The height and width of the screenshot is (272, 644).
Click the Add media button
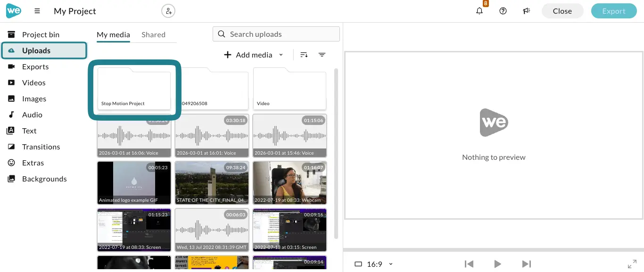(248, 55)
